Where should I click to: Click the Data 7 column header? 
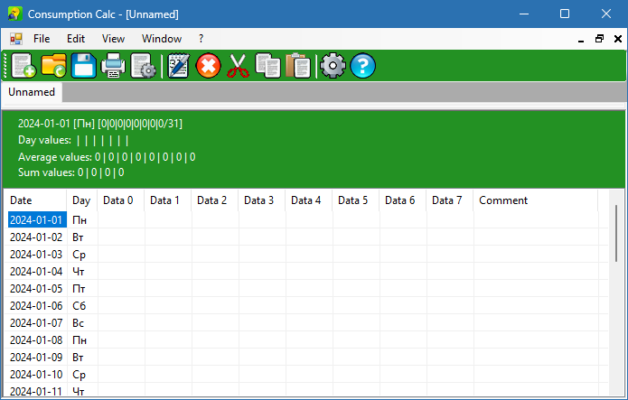[449, 200]
